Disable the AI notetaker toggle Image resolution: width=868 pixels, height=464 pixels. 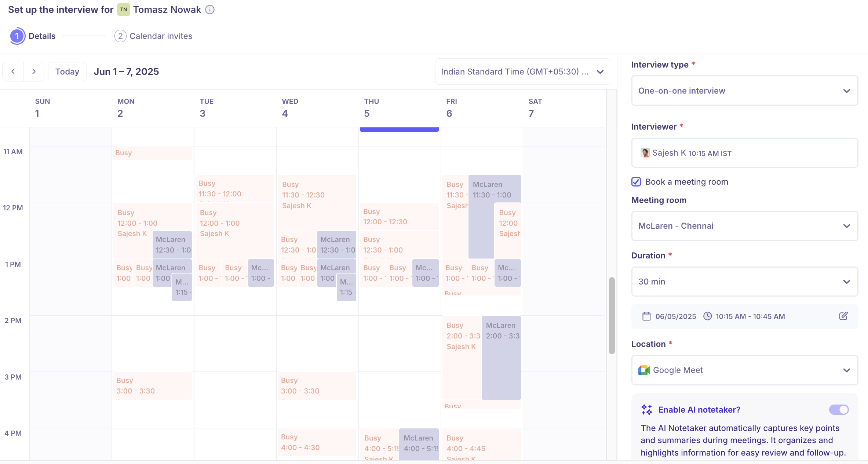(839, 410)
